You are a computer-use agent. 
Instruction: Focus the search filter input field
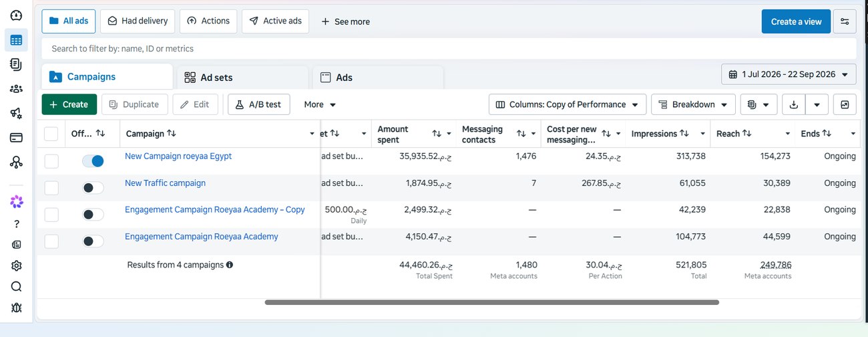[x=449, y=48]
